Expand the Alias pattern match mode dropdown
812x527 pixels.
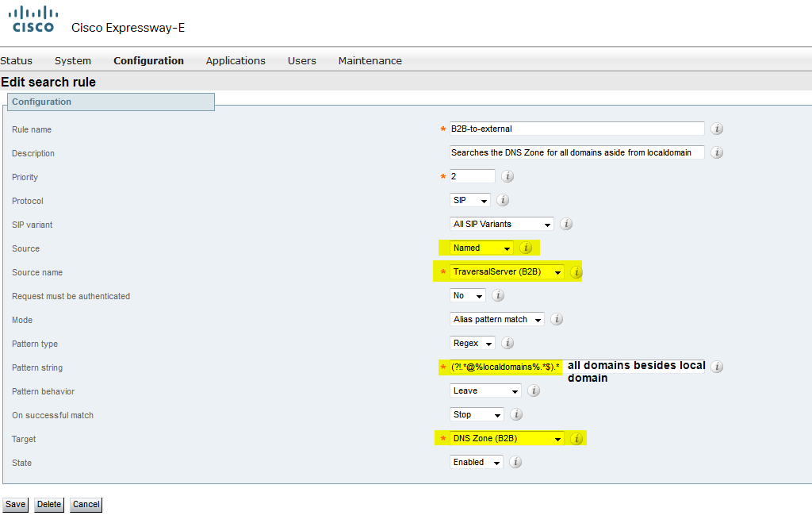tap(496, 319)
